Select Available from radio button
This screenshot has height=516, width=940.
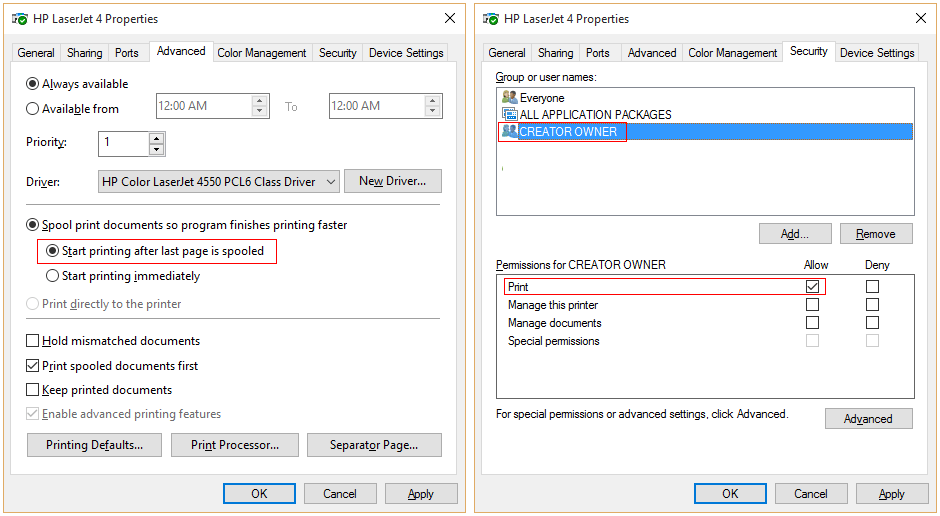(32, 108)
